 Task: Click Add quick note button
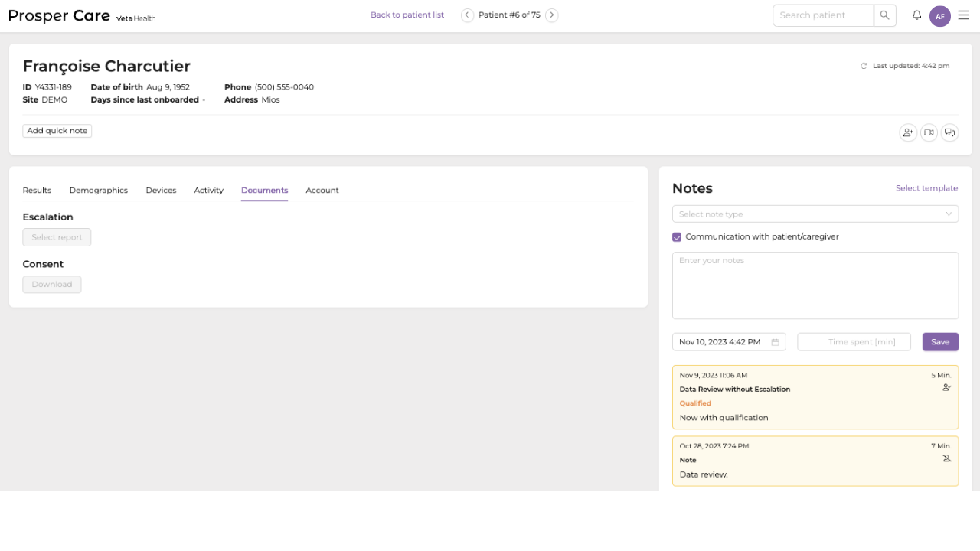(x=57, y=131)
